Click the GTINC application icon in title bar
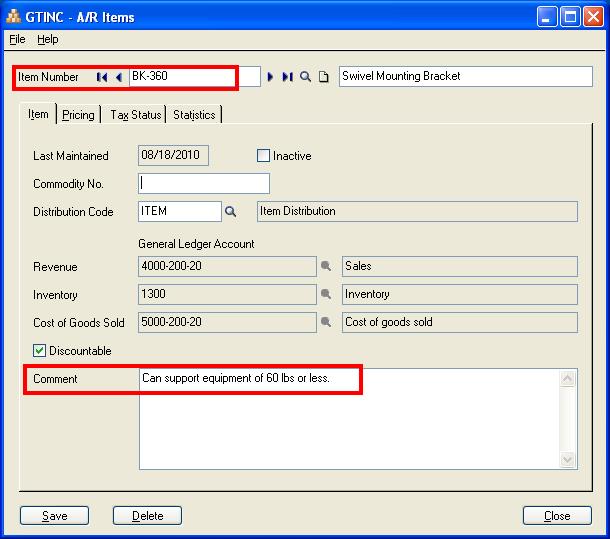Viewport: 610px width, 539px height. click(x=14, y=17)
